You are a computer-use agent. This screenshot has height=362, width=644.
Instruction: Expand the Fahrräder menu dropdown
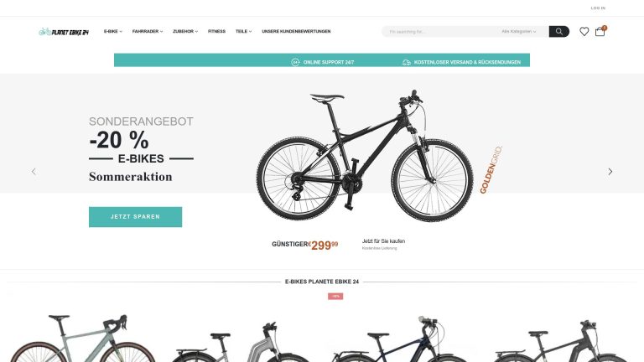coord(148,32)
